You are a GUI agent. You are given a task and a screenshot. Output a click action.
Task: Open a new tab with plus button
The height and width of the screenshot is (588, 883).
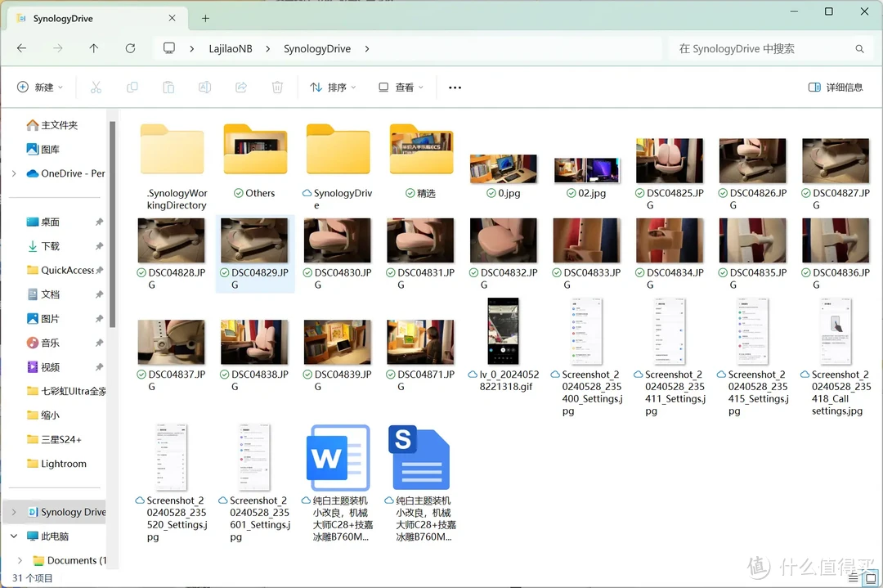tap(205, 18)
